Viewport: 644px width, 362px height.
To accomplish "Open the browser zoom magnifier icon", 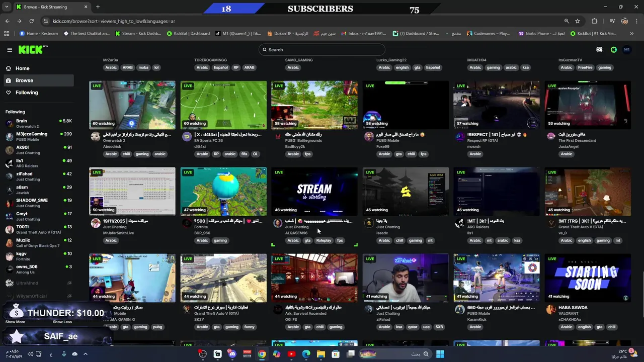I will 567,21.
